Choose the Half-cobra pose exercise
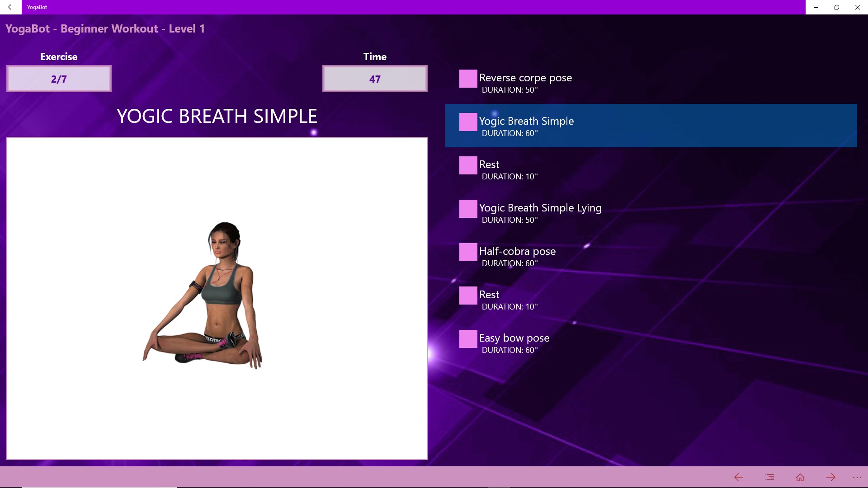 click(517, 252)
